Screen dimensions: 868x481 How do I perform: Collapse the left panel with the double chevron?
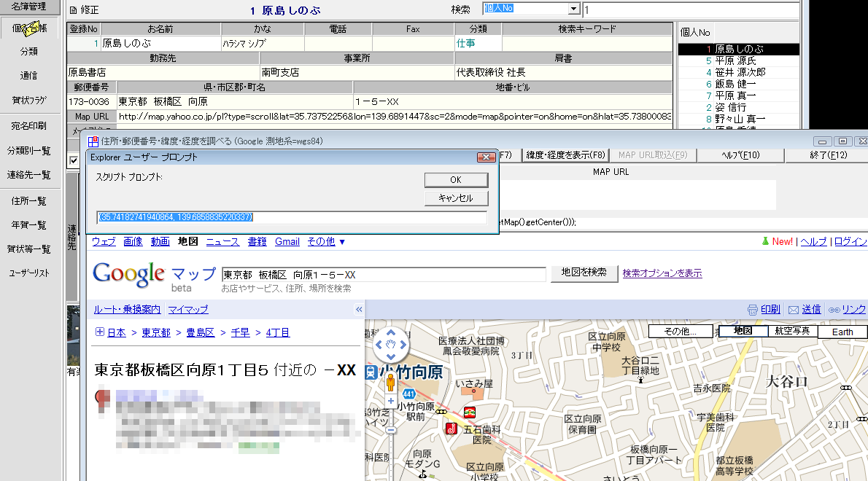click(x=359, y=310)
